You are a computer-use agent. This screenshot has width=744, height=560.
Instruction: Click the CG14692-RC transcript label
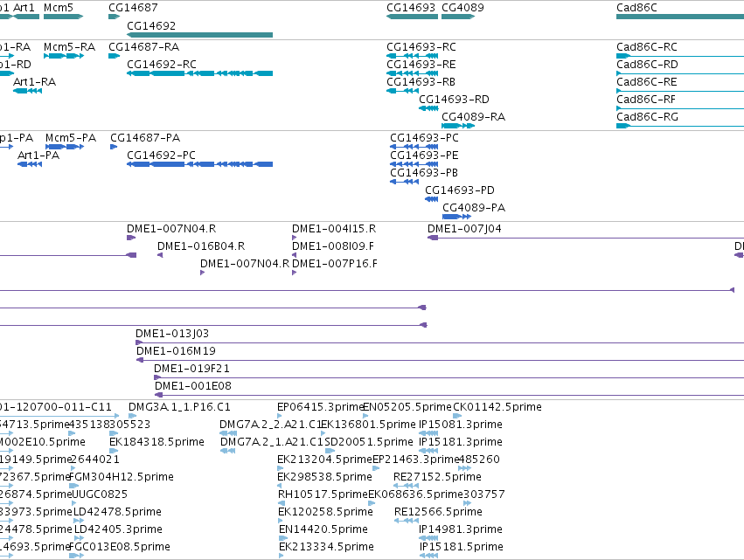(x=162, y=65)
